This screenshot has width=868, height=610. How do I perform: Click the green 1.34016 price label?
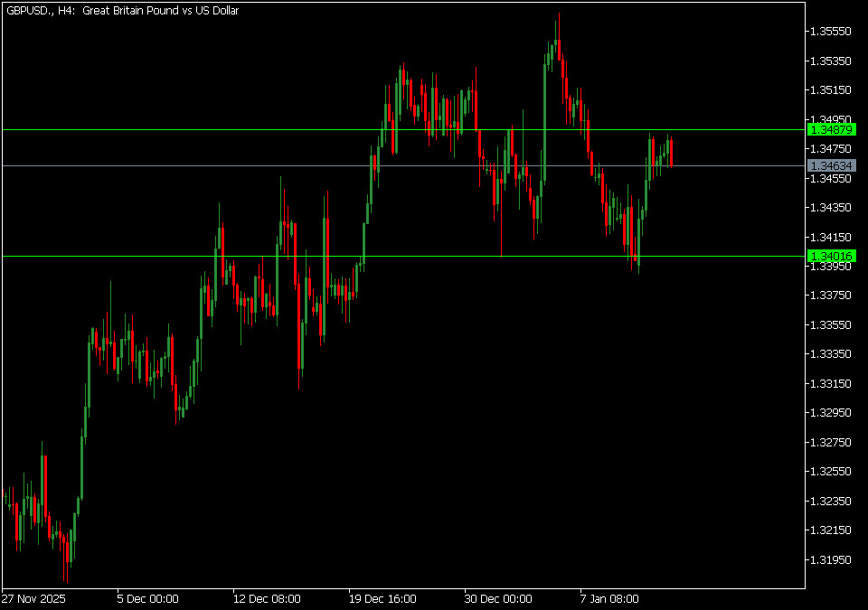(831, 257)
